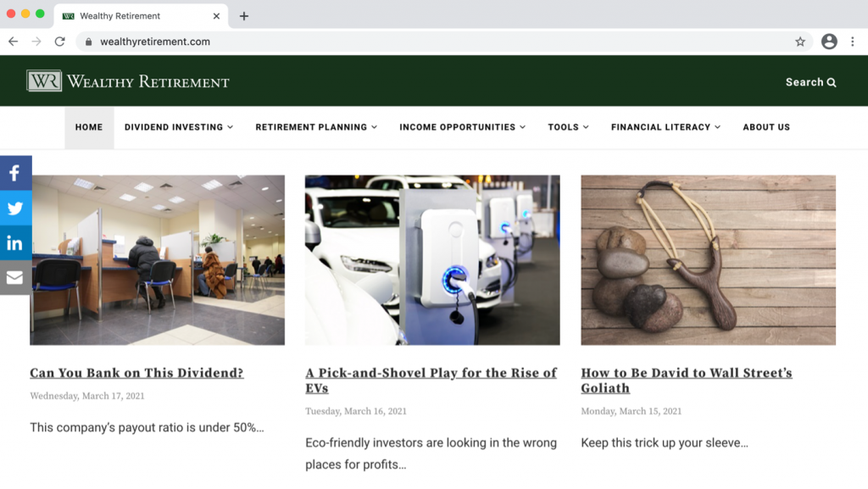Open "Can You Bank on This Dividend?" article
The height and width of the screenshot is (489, 868).
click(136, 373)
